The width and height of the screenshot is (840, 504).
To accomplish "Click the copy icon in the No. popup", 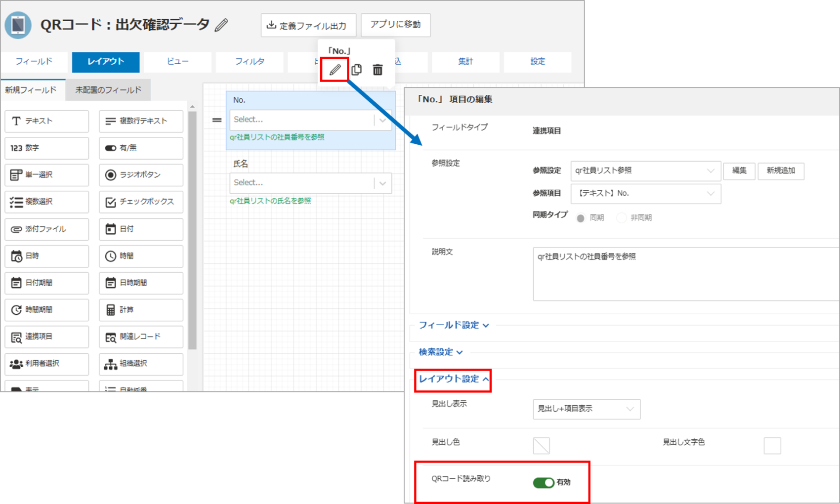I will [x=356, y=70].
